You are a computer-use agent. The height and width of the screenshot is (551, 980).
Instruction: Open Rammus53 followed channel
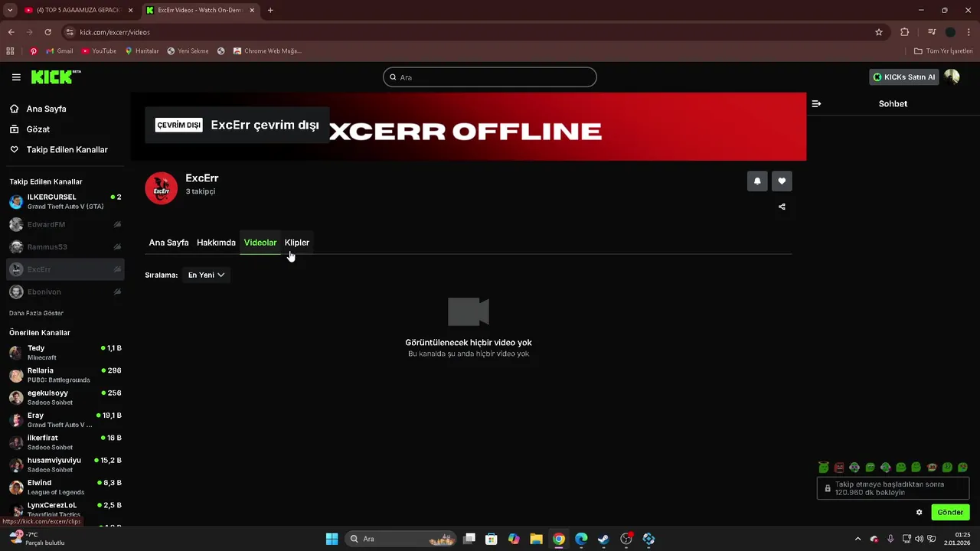coord(65,247)
